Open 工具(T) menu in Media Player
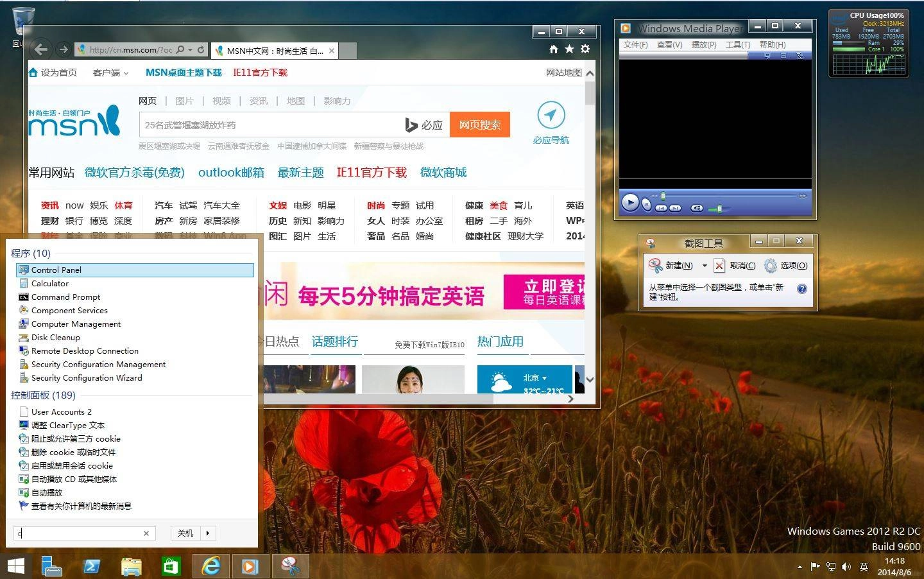This screenshot has width=924, height=579. (738, 45)
